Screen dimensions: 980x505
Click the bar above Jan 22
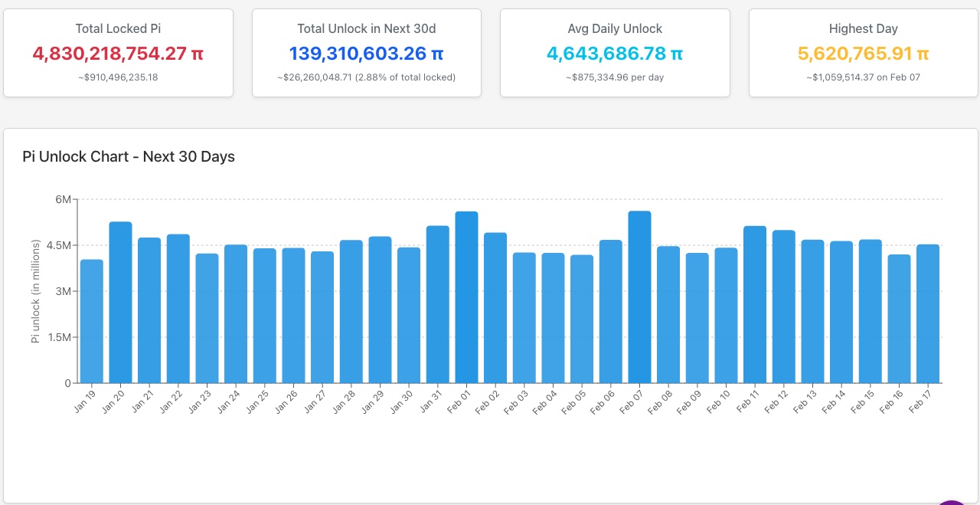(x=178, y=309)
